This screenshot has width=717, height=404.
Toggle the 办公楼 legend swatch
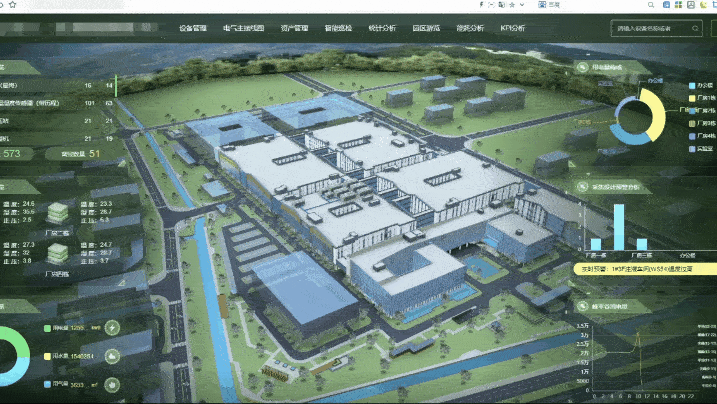point(692,85)
